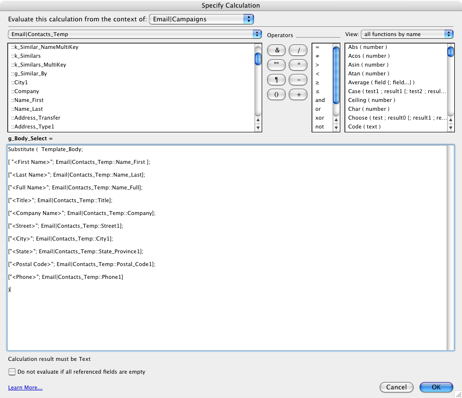Choose the 'and' logical operator

pos(322,100)
